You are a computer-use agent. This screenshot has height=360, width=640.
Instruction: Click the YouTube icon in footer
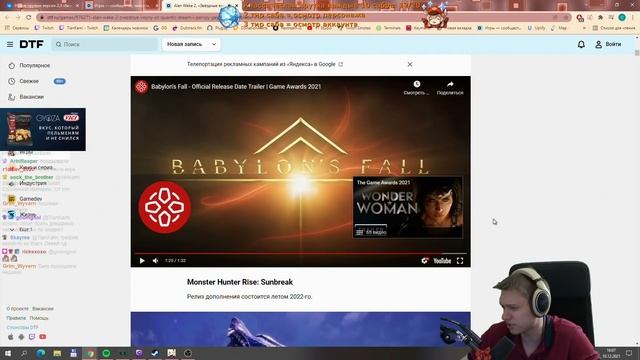pos(43,337)
